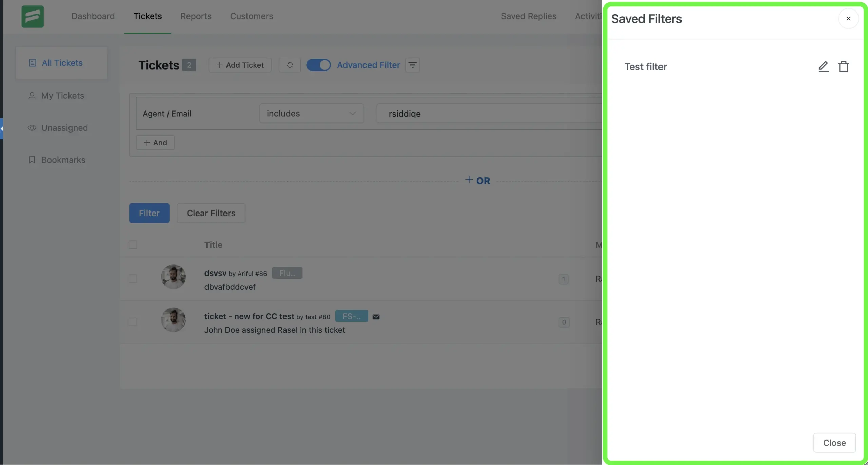Expand the OR filter group section
Viewport: 868px width, 465px height.
477,180
